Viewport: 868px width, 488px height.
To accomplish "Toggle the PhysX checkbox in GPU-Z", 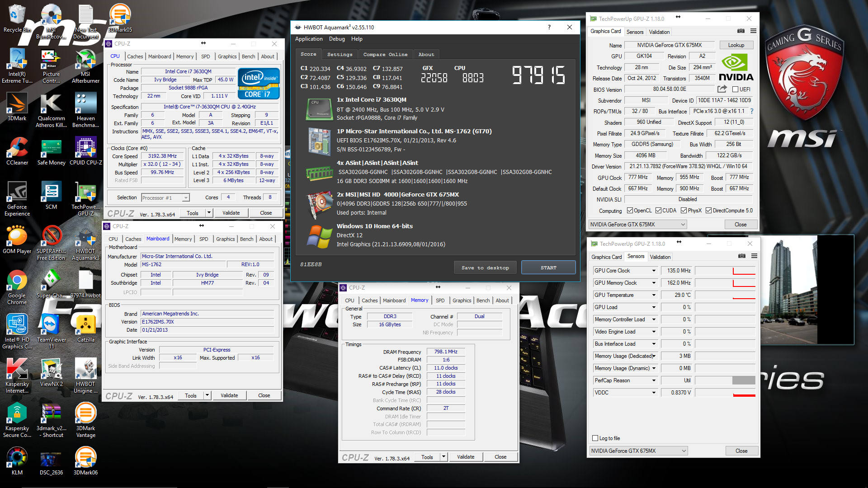I will pos(684,211).
